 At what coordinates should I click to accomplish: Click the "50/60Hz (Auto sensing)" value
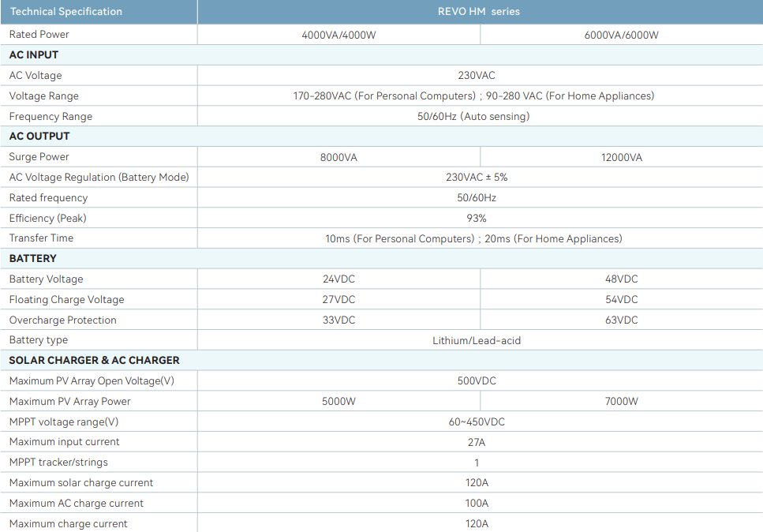pyautogui.click(x=473, y=116)
